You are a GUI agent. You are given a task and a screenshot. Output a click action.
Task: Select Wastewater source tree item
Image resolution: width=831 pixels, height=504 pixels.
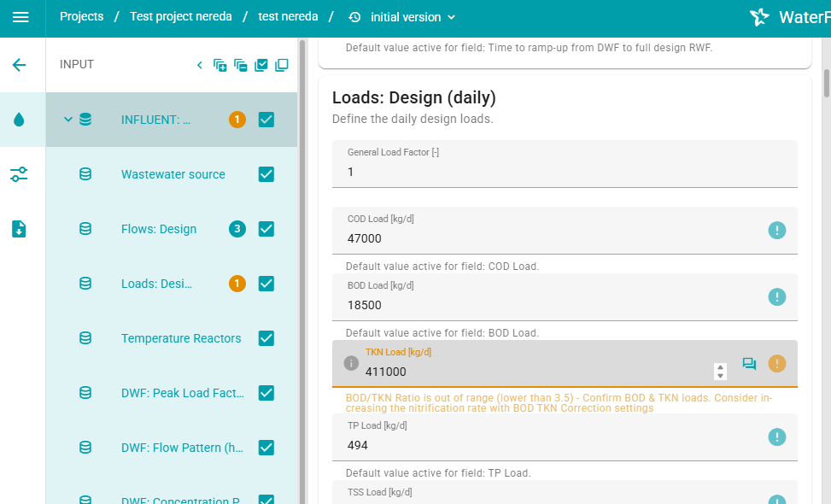point(173,174)
